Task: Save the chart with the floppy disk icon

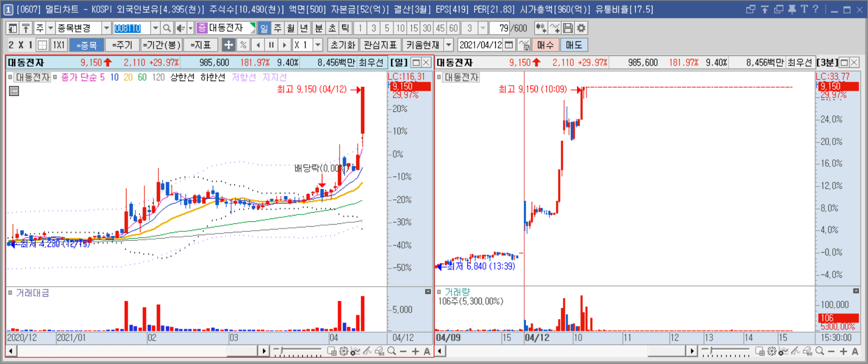Action: [567, 28]
